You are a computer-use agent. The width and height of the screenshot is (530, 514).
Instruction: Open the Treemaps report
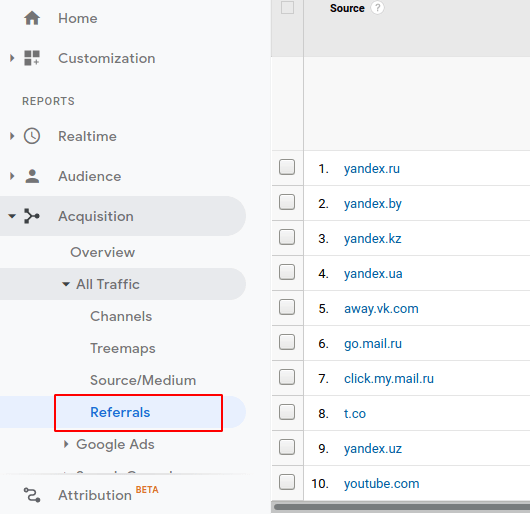point(123,348)
